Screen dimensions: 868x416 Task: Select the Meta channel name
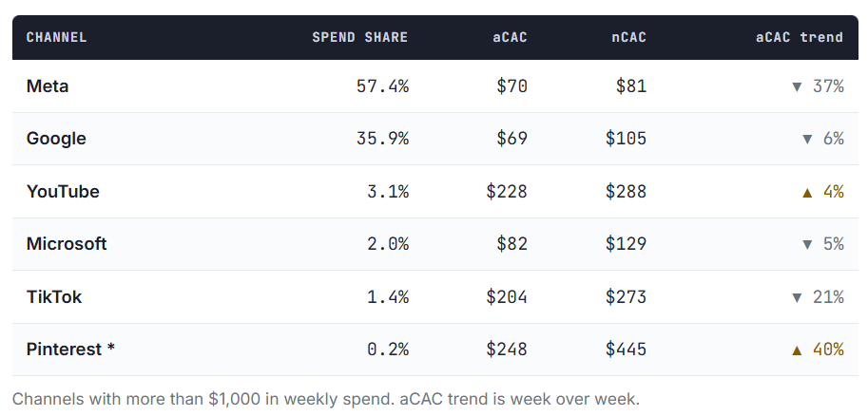pos(48,86)
